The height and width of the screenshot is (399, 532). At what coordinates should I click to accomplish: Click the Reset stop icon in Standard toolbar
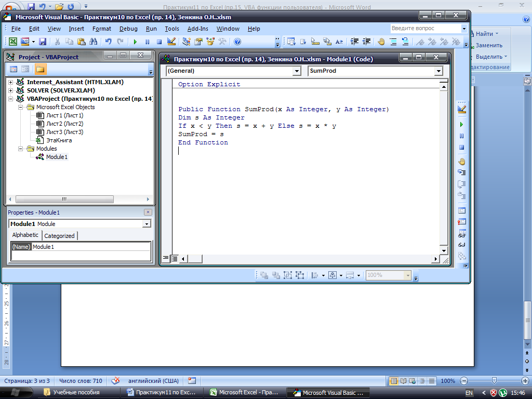click(159, 42)
